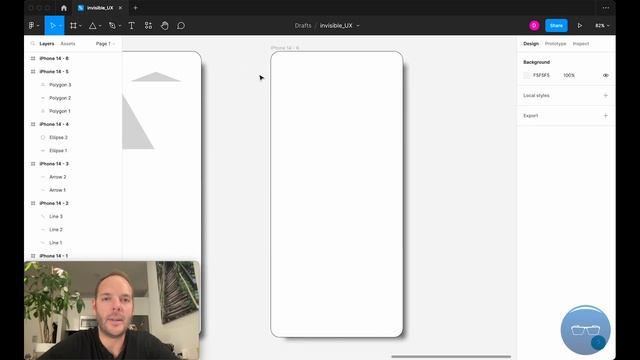Switch to the Prototype tab

[556, 44]
